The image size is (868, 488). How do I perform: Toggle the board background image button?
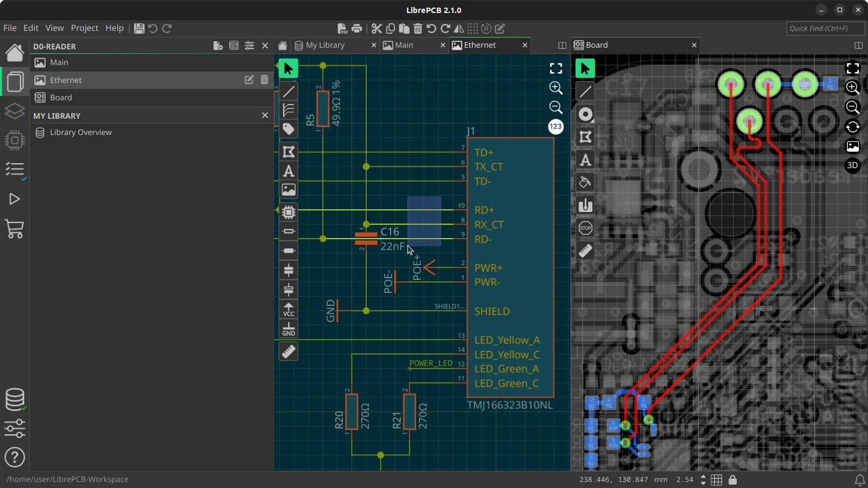tap(853, 146)
